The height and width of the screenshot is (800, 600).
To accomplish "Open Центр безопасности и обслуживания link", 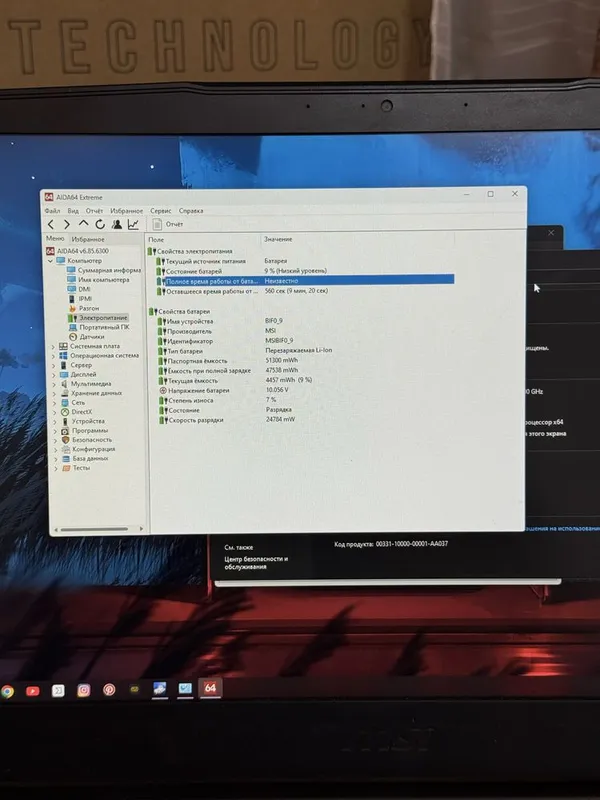I will point(256,562).
